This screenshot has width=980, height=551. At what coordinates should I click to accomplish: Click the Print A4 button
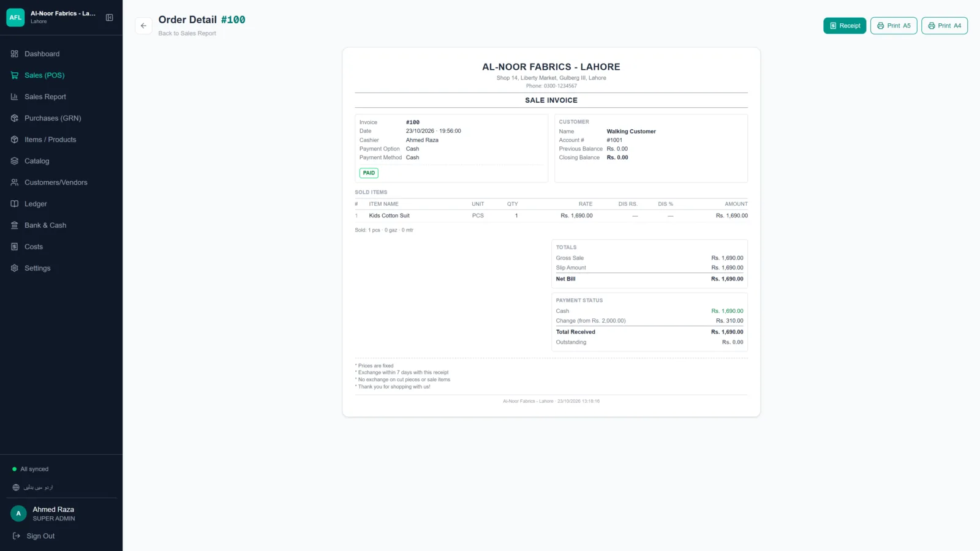click(944, 26)
